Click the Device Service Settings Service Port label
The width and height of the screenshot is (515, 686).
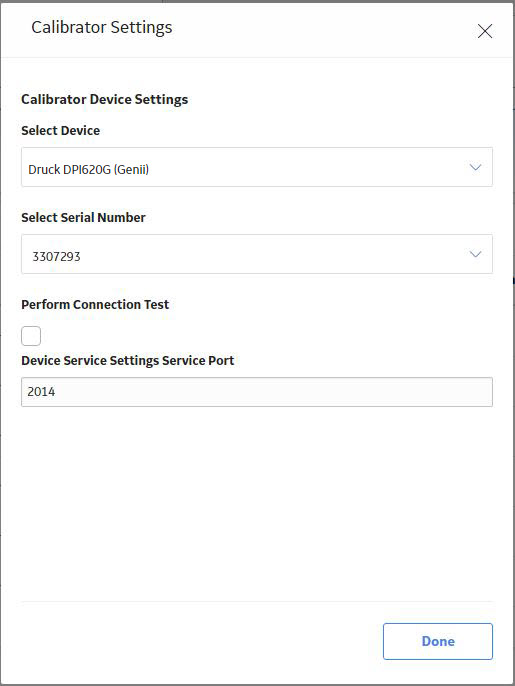pos(128,360)
